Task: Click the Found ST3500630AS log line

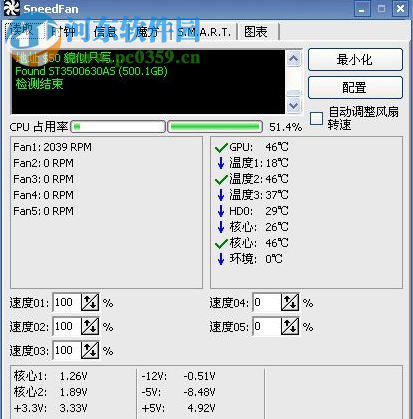Action: coord(91,71)
